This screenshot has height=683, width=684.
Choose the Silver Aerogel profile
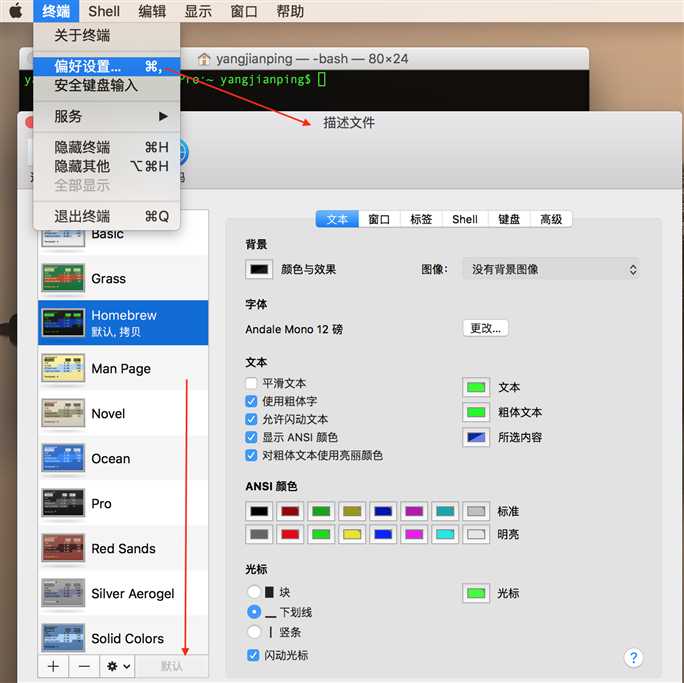click(123, 593)
